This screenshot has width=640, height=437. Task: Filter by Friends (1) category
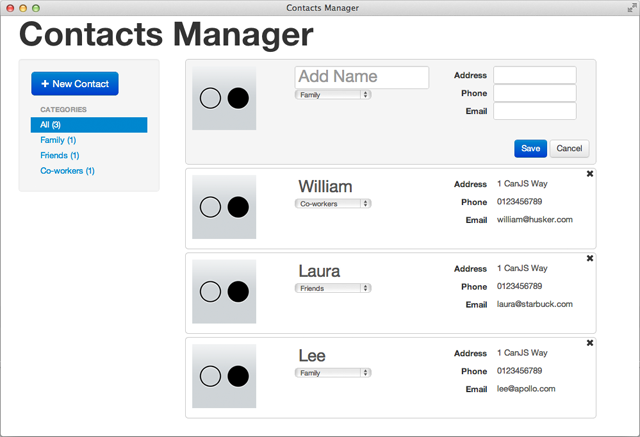[x=60, y=155]
